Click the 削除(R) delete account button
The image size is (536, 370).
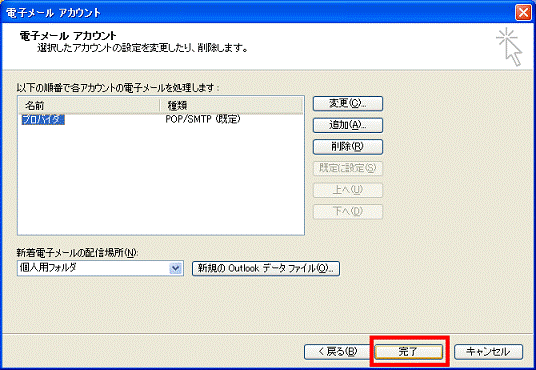348,147
